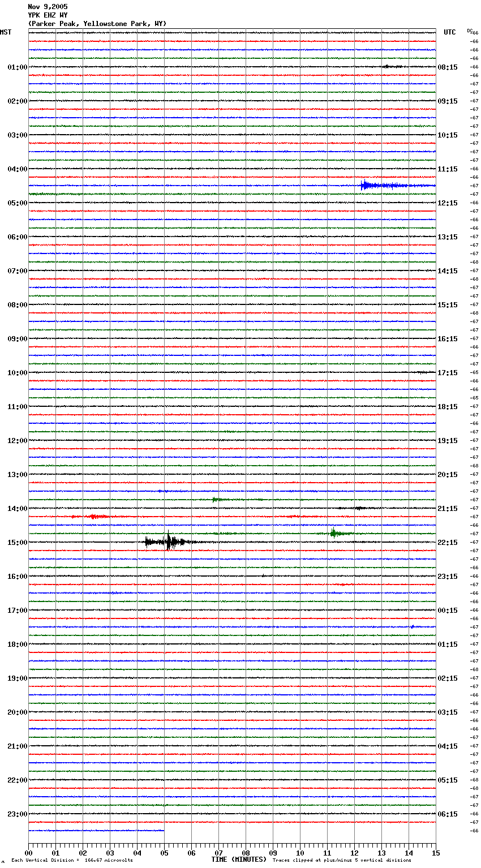
Task: Click the '06:00' MST time label
Action: coord(18,237)
